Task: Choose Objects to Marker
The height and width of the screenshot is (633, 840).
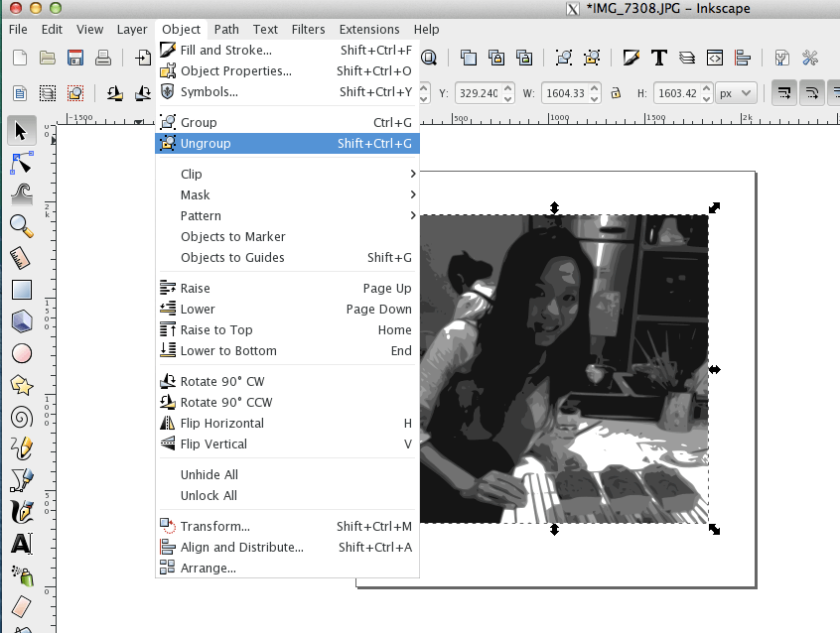Action: 287,236
